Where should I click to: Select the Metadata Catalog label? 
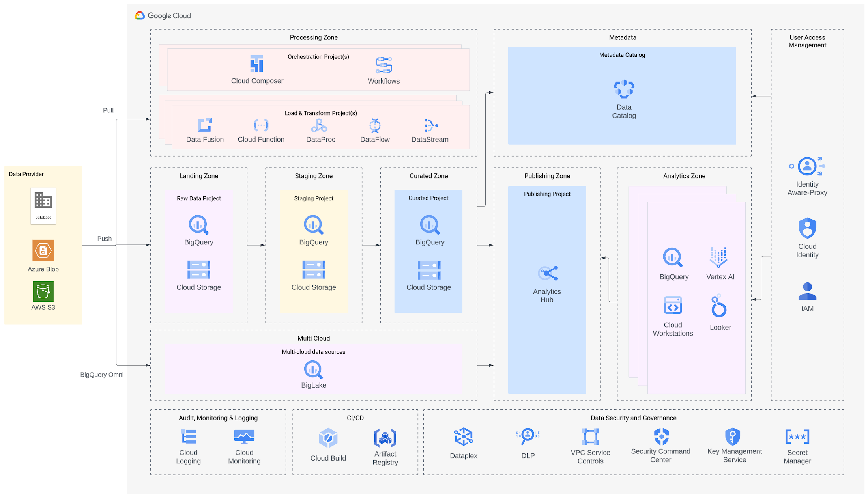pos(622,55)
